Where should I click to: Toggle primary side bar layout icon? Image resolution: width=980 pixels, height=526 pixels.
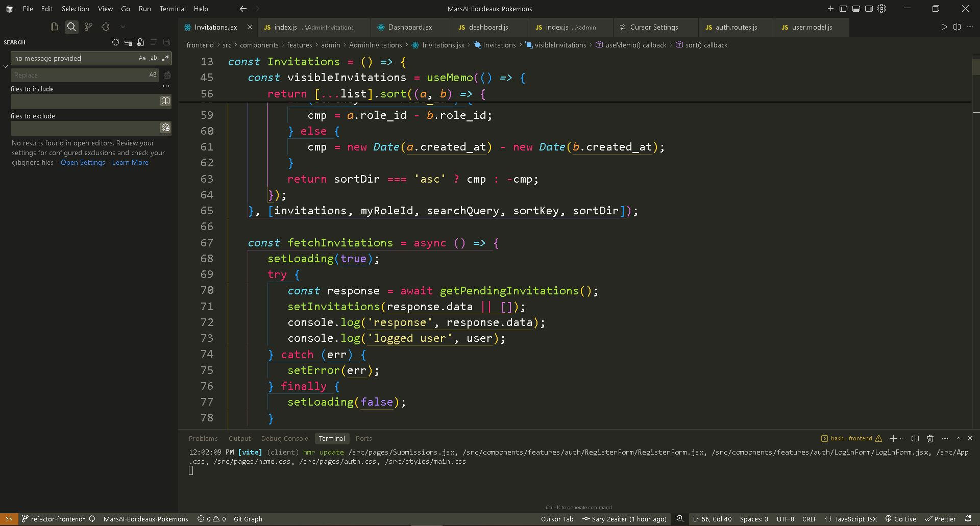click(843, 9)
